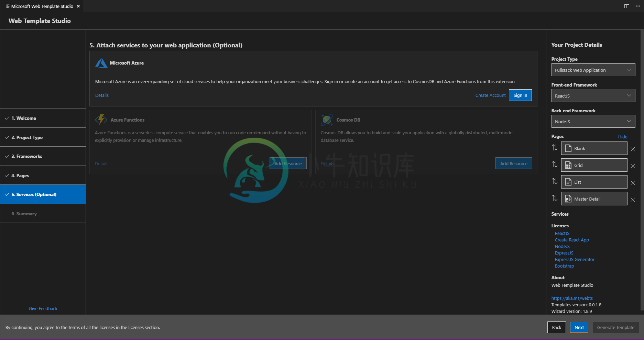This screenshot has height=340, width=644.
Task: Remove the List page
Action: (x=633, y=183)
